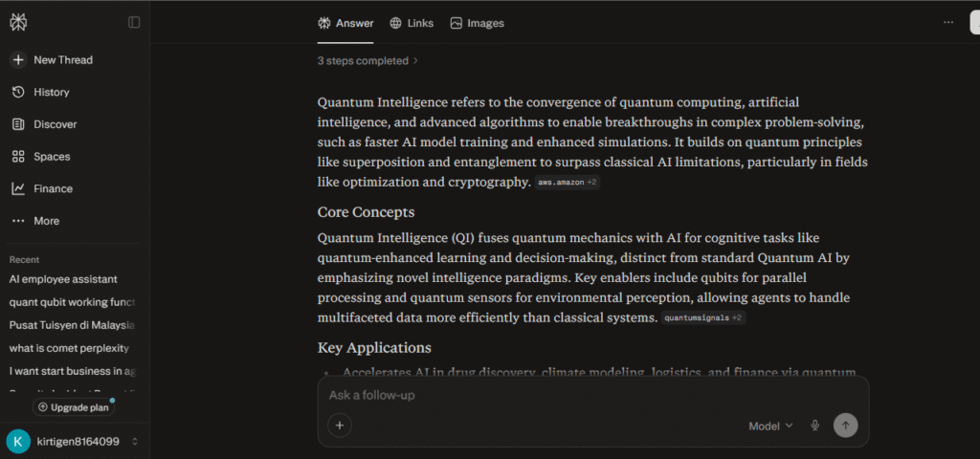
Task: Open the Model dropdown
Action: click(770, 426)
